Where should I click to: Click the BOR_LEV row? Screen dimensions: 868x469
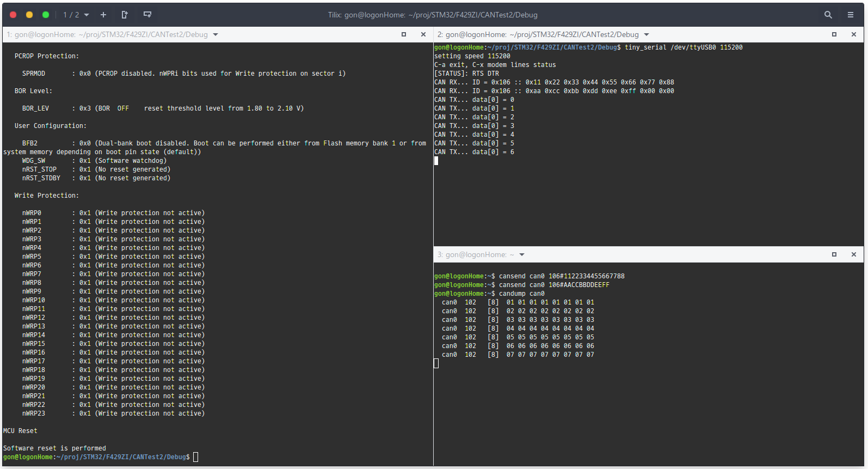pos(163,108)
